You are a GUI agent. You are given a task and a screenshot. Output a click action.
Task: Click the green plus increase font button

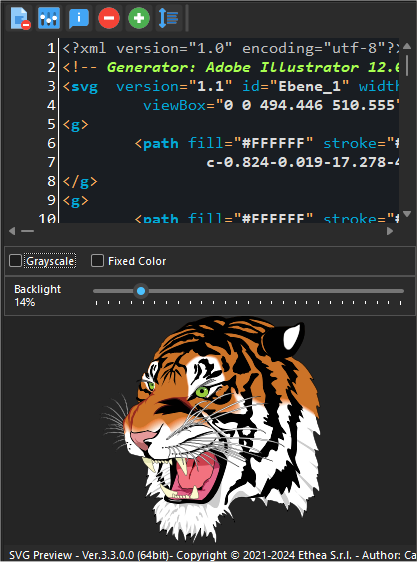[139, 18]
